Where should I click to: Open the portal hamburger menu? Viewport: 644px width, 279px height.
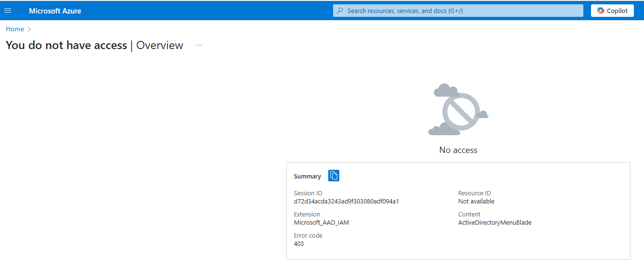[x=8, y=10]
